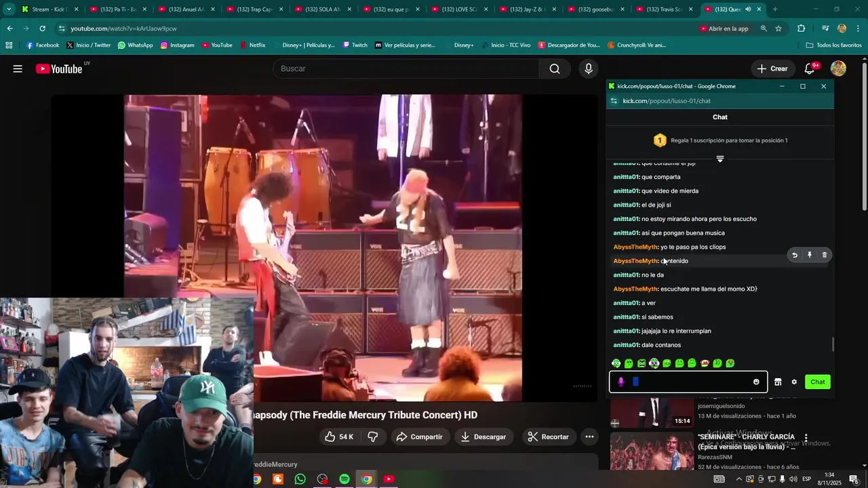The width and height of the screenshot is (868, 488).
Task: Open Chrome extensions puzzle icon
Action: tap(801, 28)
